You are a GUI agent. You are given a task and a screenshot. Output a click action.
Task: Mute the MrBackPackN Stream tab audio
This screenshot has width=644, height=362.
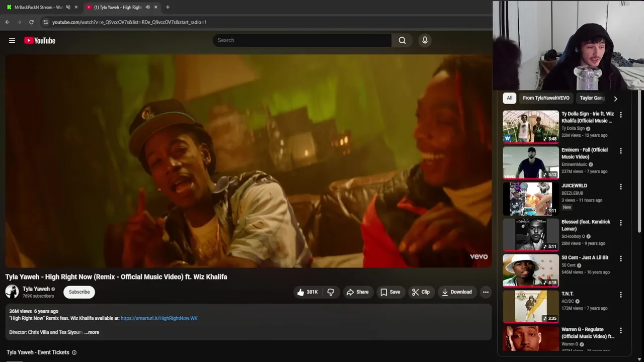[x=68, y=7]
